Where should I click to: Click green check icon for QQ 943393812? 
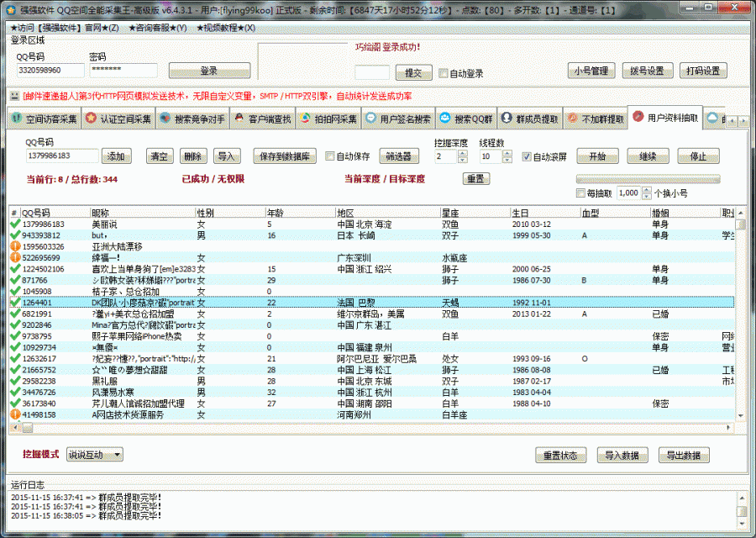[15, 235]
